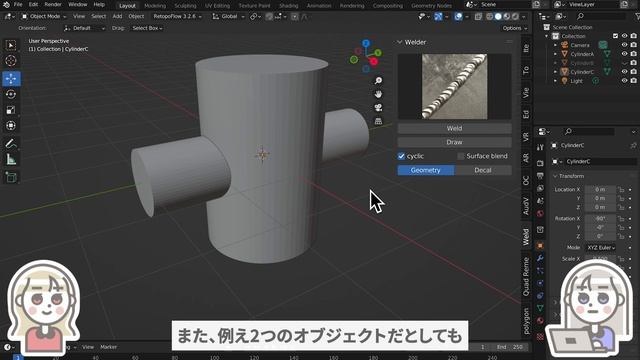Screen dimensions: 640x360
Task: Collapse the Collection tree in outliner
Action: (x=547, y=36)
